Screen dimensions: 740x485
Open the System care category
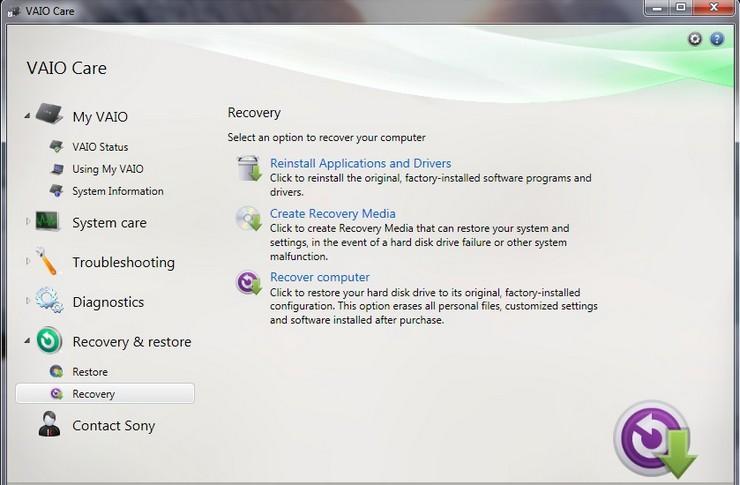coord(109,223)
